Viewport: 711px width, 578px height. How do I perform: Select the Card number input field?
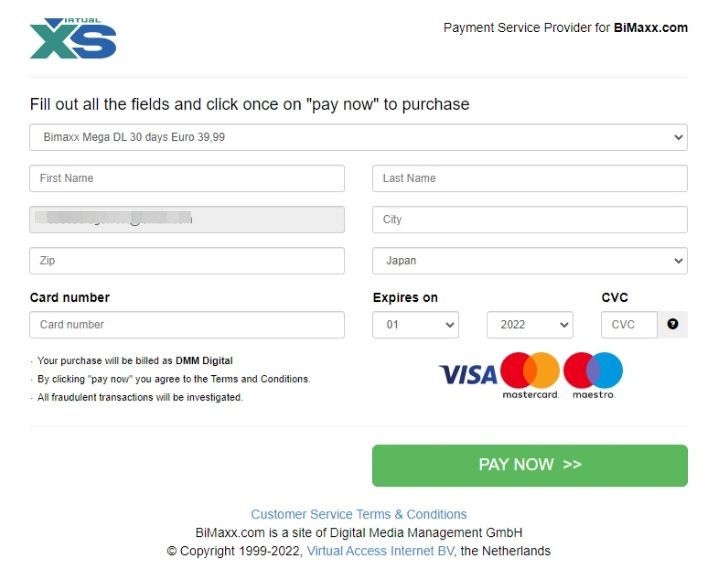click(x=187, y=325)
